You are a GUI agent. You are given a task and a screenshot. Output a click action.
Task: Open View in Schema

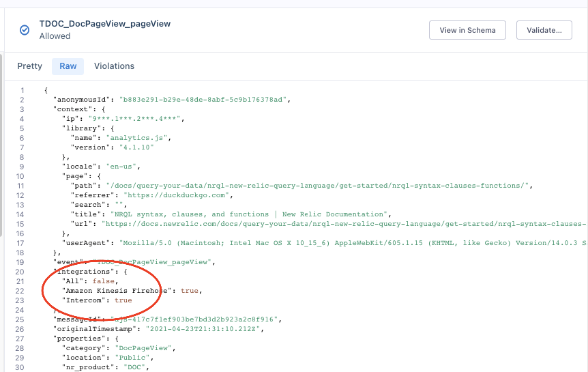pyautogui.click(x=467, y=30)
